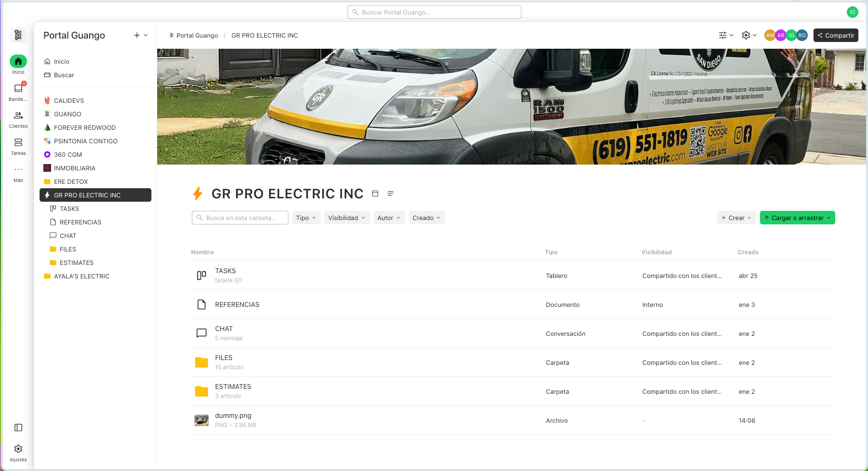Click Cargar o arrastrar upload button

tap(798, 218)
